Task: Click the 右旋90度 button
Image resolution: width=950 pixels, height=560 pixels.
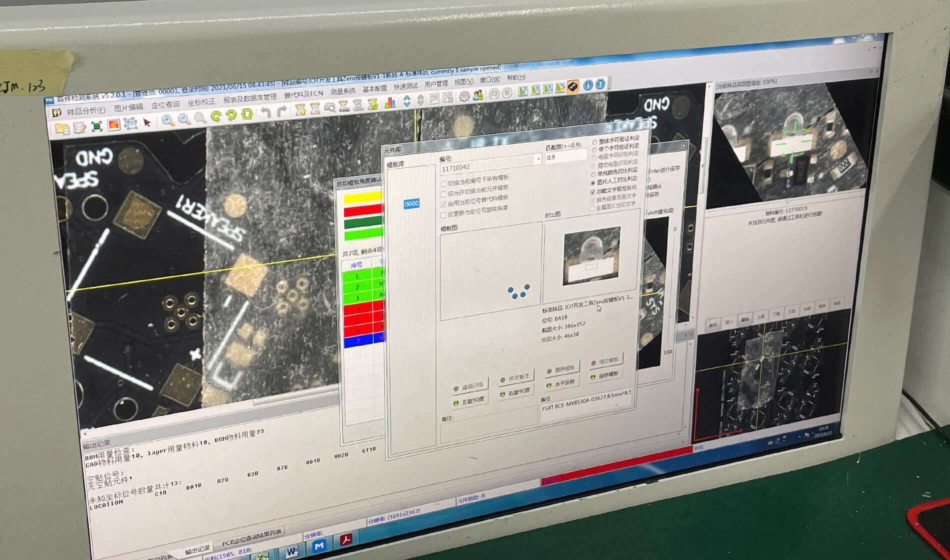Action: (515, 392)
